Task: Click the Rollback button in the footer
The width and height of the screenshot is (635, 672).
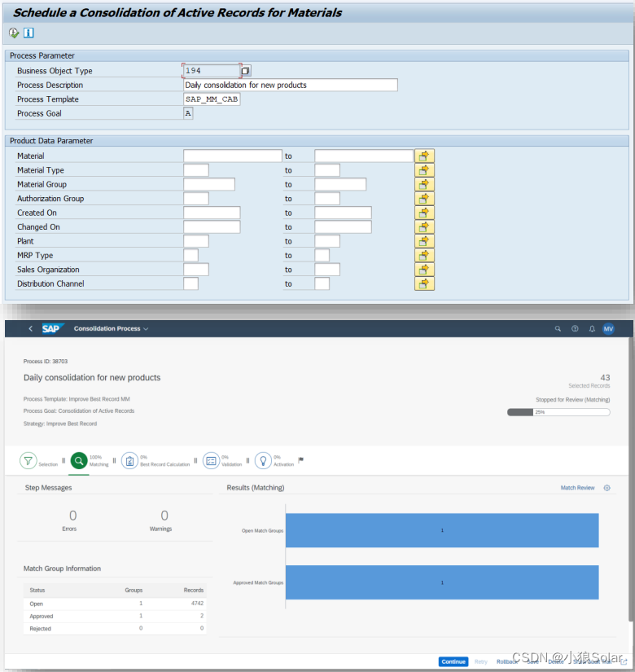Action: coord(506,661)
